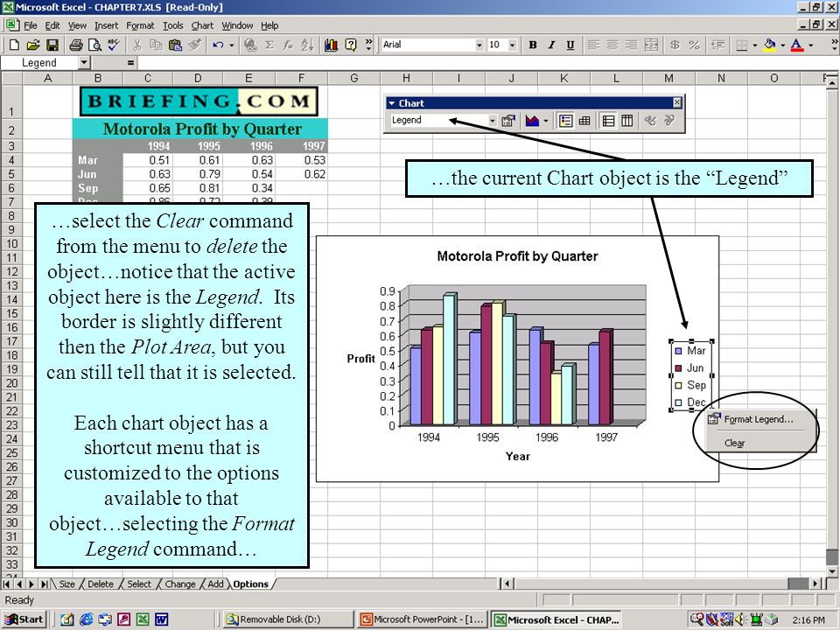Screen dimensions: 840x630
Task: Open Print Preview from the toolbar
Action: tap(94, 45)
